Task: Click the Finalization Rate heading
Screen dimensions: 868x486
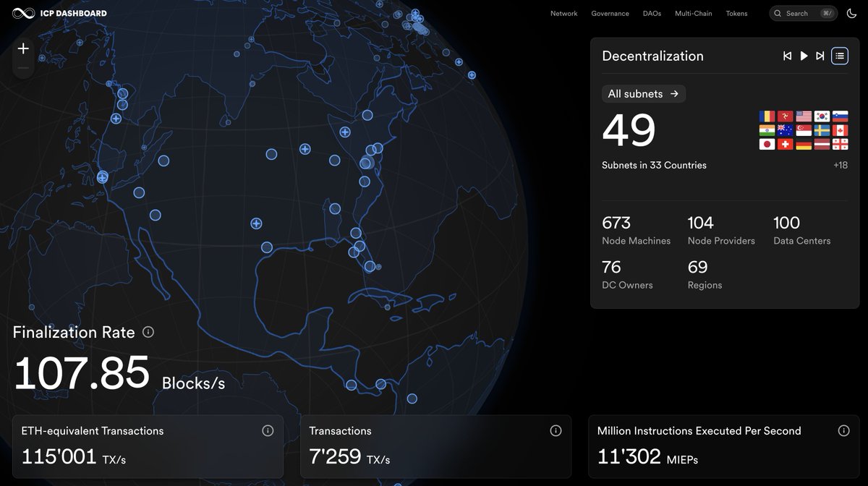Action: [x=74, y=333]
